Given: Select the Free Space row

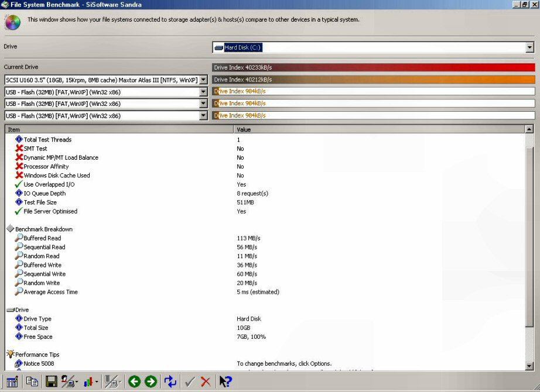Looking at the screenshot, I should click(x=265, y=336).
